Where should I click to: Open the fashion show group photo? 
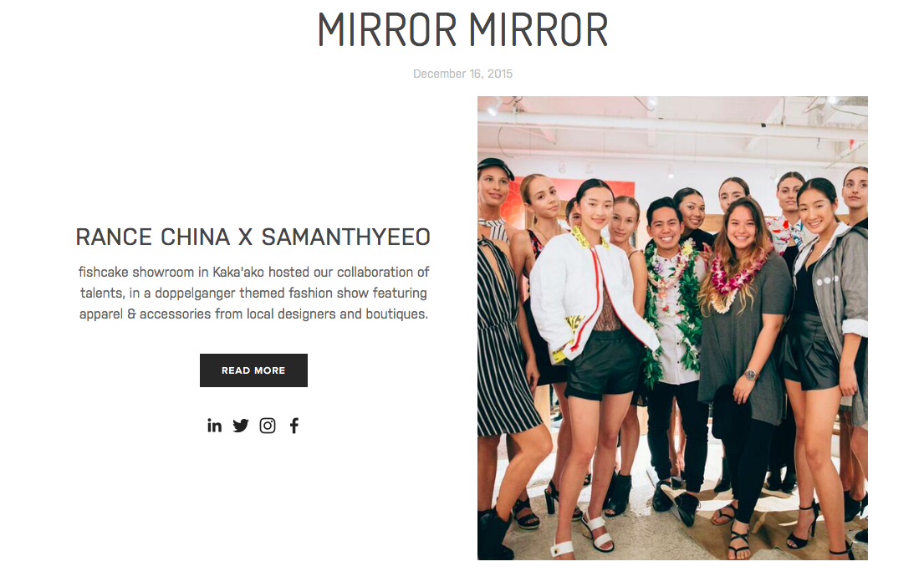point(672,329)
